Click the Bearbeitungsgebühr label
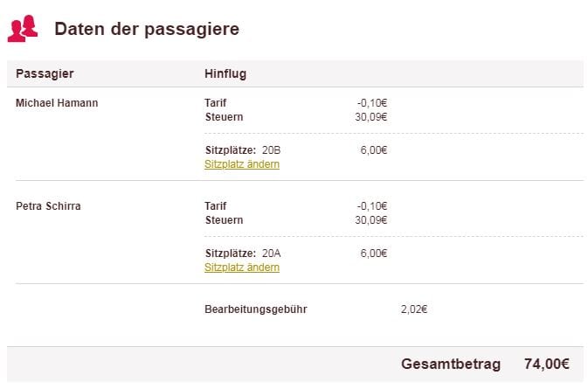 (x=255, y=309)
